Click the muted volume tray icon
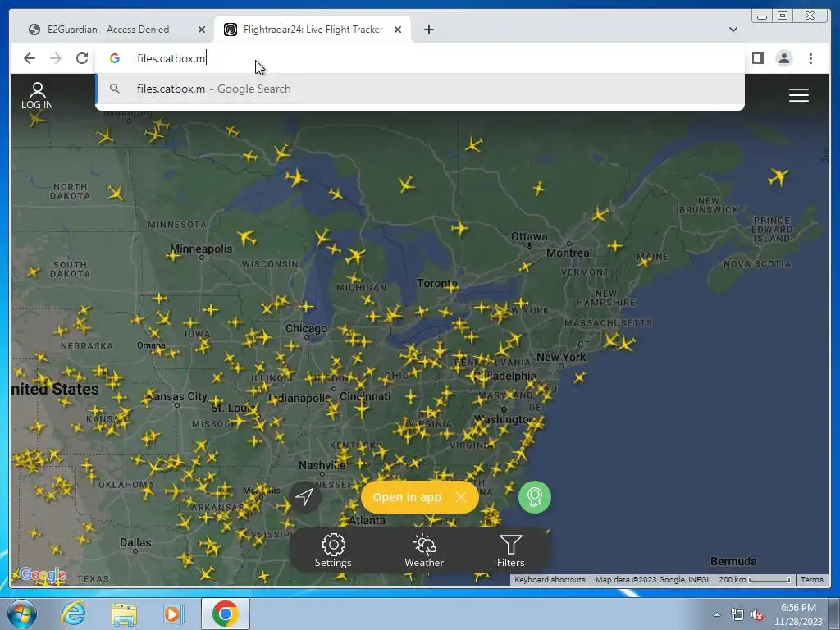The width and height of the screenshot is (840, 630). (757, 614)
